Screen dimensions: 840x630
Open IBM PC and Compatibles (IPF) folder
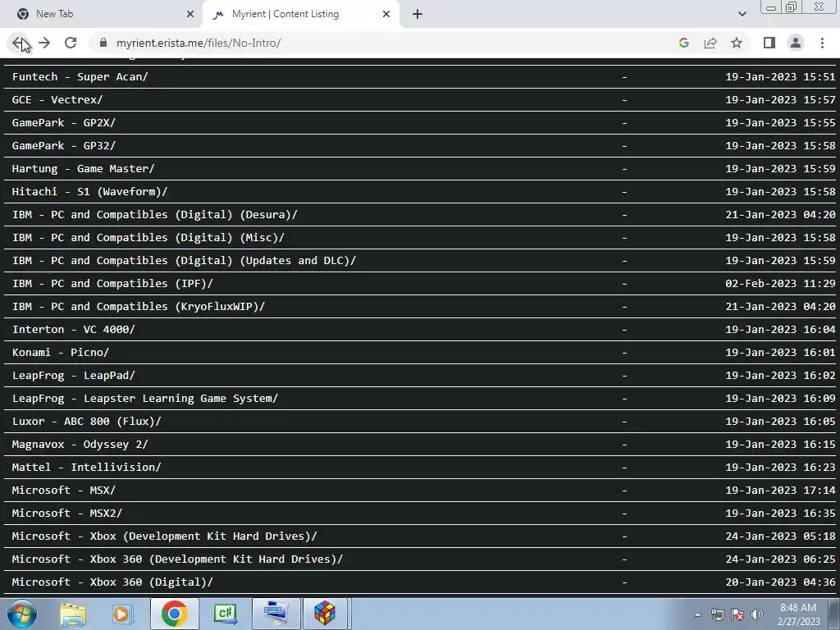(112, 283)
